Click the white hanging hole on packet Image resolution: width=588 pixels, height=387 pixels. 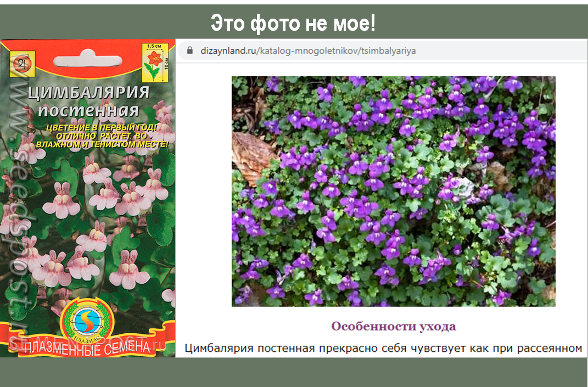pyautogui.click(x=88, y=60)
